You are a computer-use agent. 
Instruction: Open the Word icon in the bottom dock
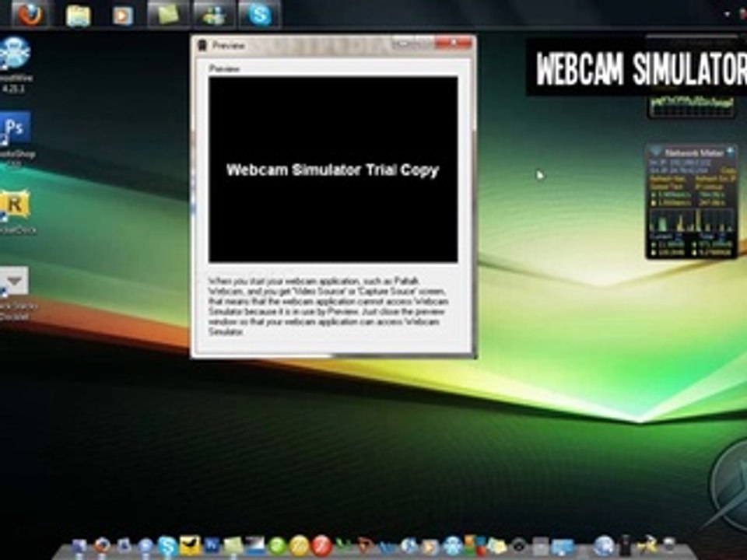212,546
